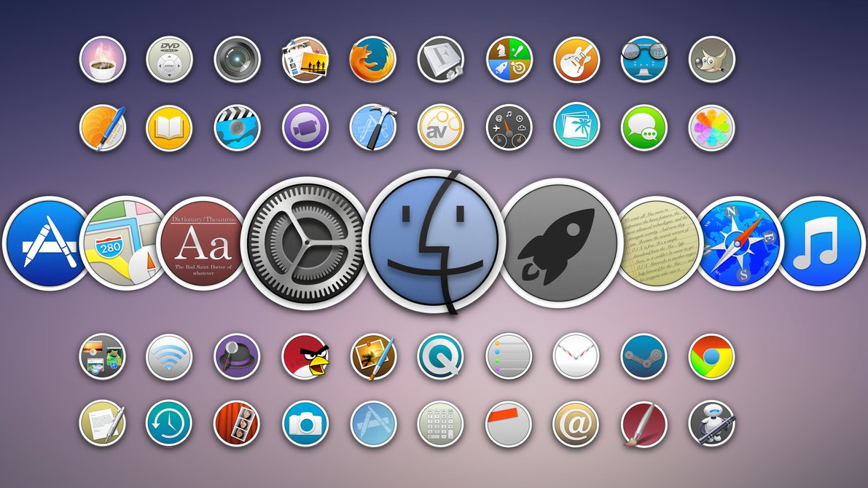868x488 pixels.
Task: Open the Time Machine clock icon
Action: (169, 424)
